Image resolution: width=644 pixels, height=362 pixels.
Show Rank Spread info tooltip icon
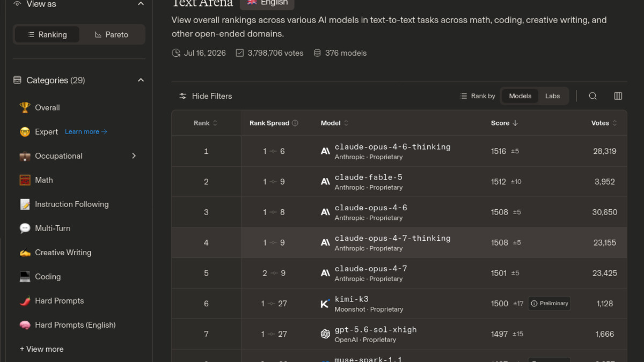pos(295,123)
